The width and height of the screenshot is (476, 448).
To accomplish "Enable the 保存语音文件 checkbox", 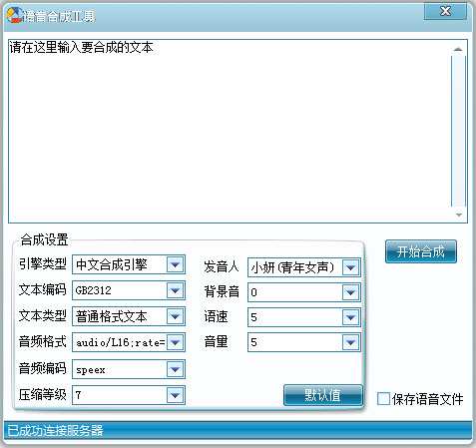I will tap(383, 398).
